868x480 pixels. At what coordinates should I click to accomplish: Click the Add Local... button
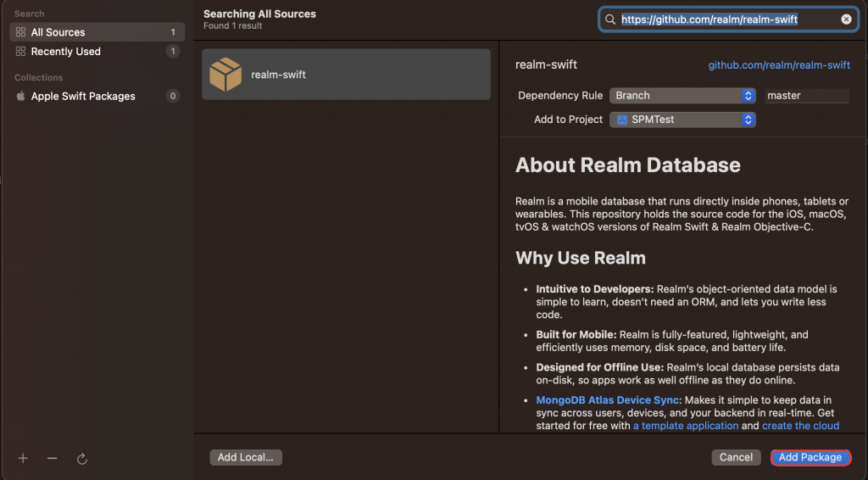245,457
